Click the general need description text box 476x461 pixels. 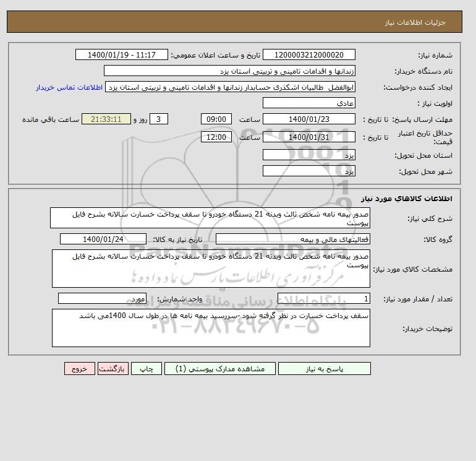pos(210,218)
